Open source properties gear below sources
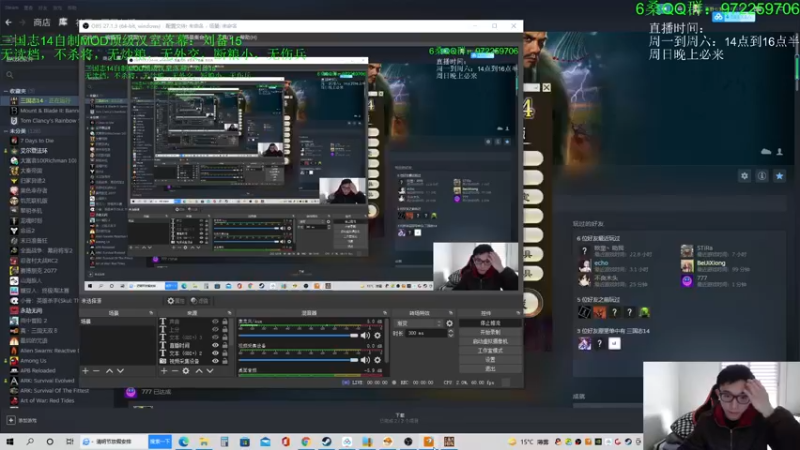Screen dimensions: 800x450 tap(186, 371)
